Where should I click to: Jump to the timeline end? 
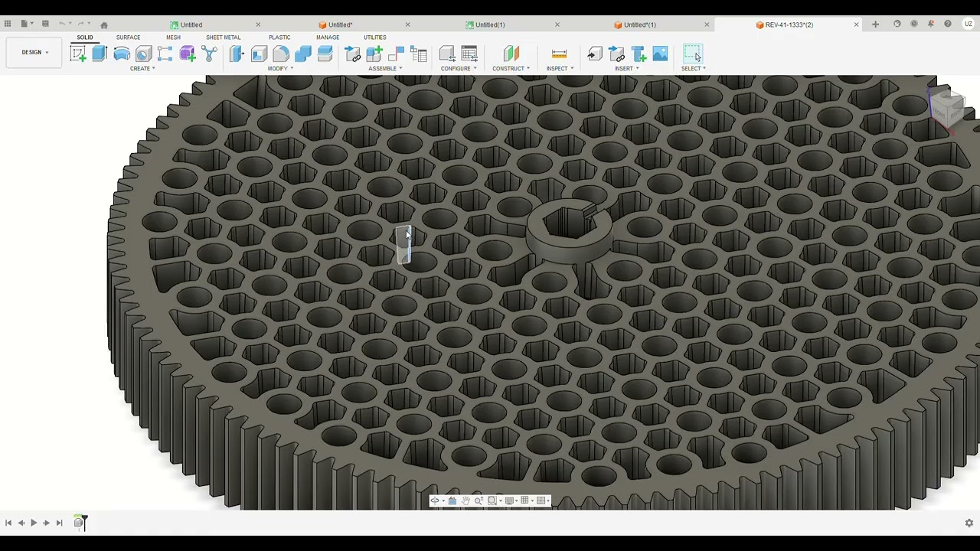59,523
